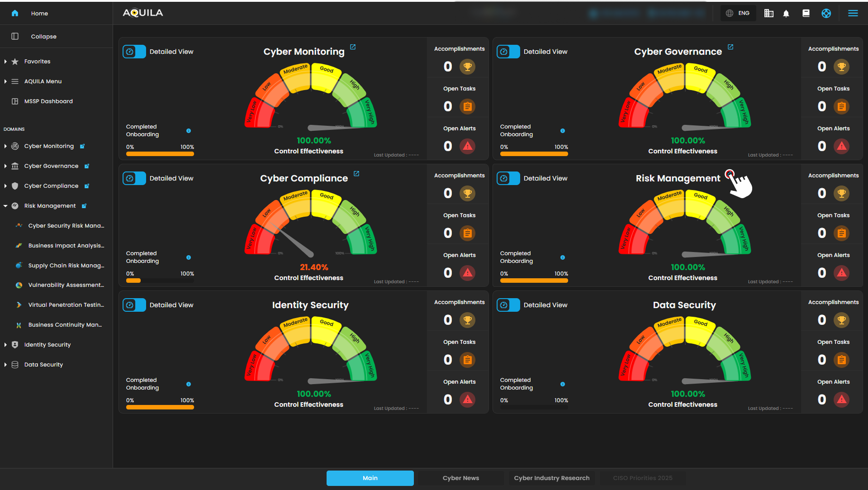Screen dimensions: 868x490
Task: Click Cyber Governance Open Alerts warning icon
Action: [x=841, y=146]
